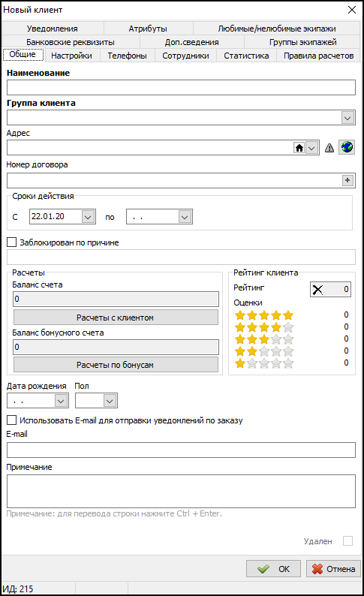
Task: Click the blocked reason text field
Action: [181, 257]
